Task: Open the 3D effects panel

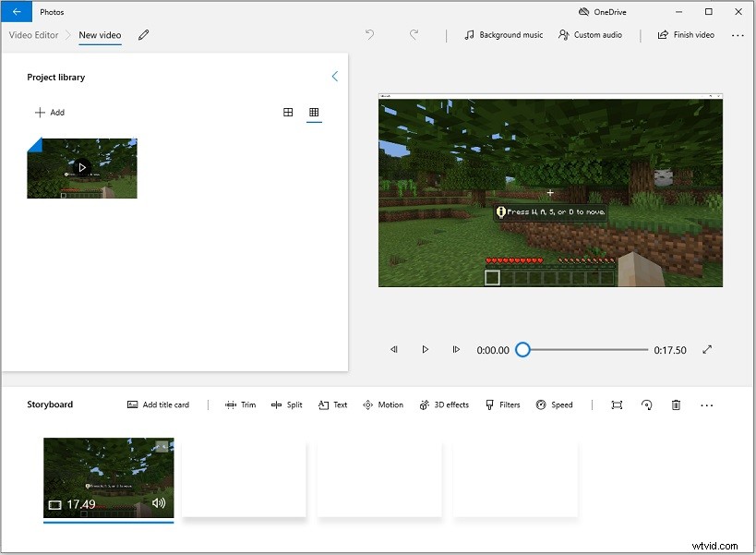Action: point(443,404)
